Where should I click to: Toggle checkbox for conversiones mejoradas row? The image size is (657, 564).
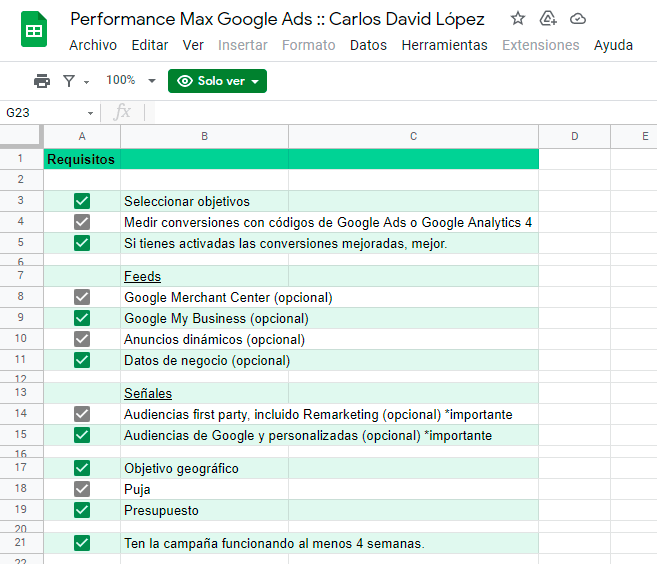pyautogui.click(x=82, y=243)
